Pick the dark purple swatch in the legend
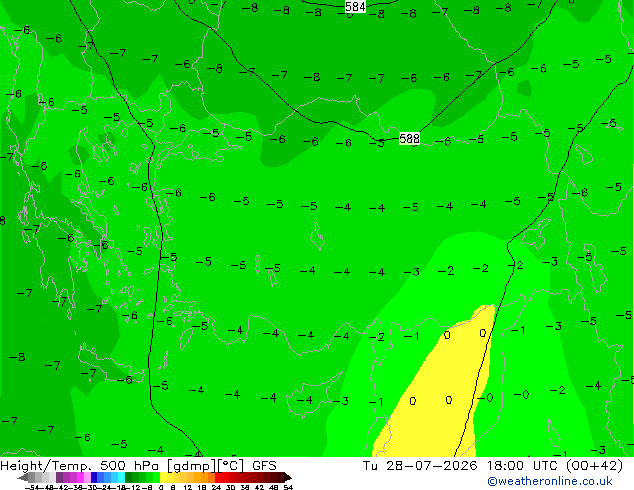 [x=59, y=477]
